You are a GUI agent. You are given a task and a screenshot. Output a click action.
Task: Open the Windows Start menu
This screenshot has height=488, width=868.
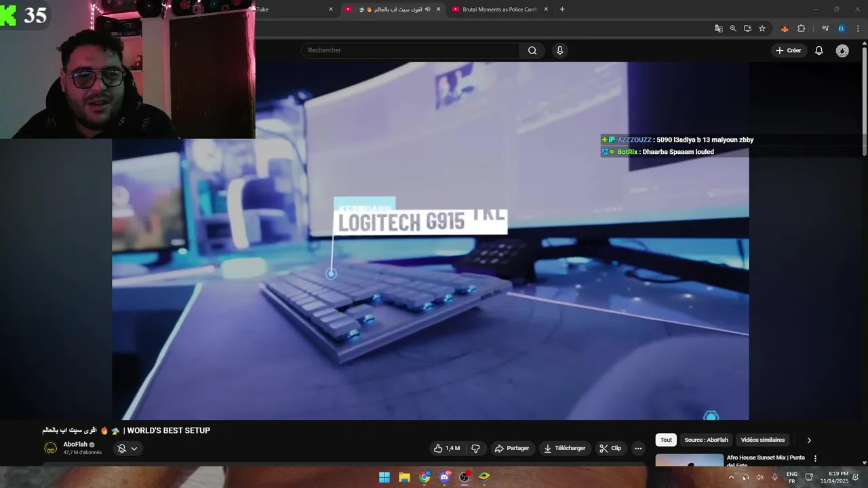pyautogui.click(x=384, y=477)
